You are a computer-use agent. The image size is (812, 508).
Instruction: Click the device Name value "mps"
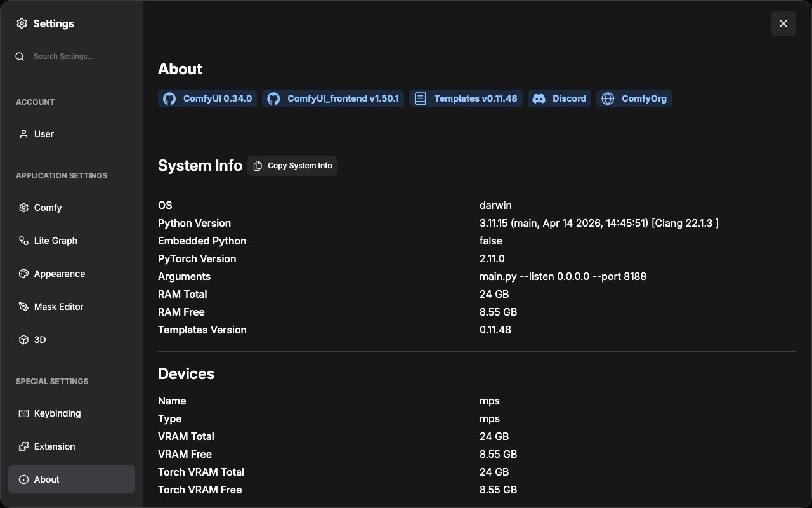click(490, 401)
